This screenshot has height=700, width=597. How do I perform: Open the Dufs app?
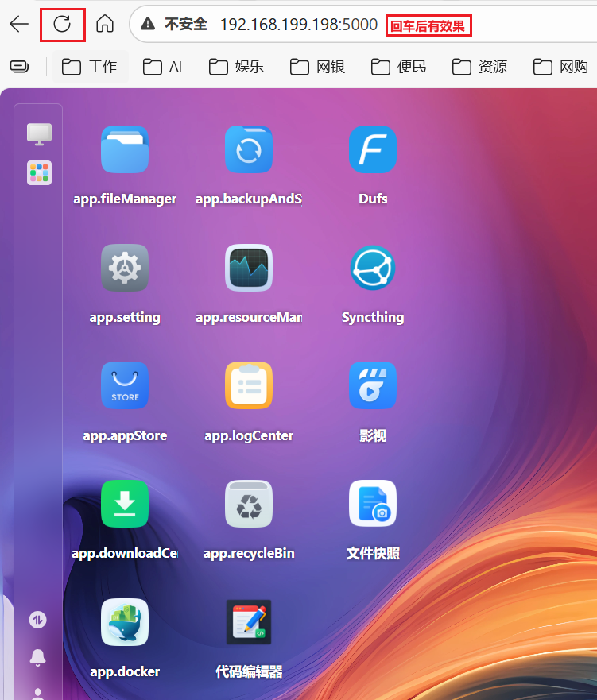[x=373, y=149]
